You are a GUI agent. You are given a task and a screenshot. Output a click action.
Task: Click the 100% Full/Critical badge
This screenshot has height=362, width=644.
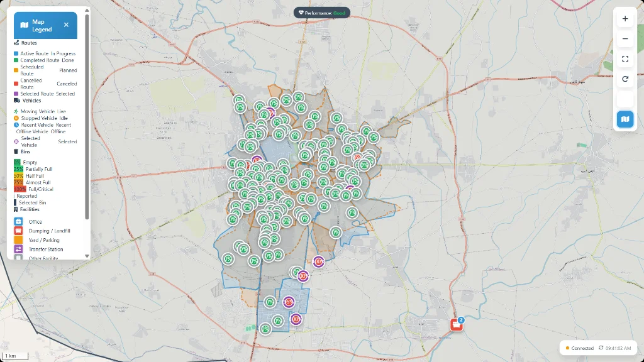[19, 189]
